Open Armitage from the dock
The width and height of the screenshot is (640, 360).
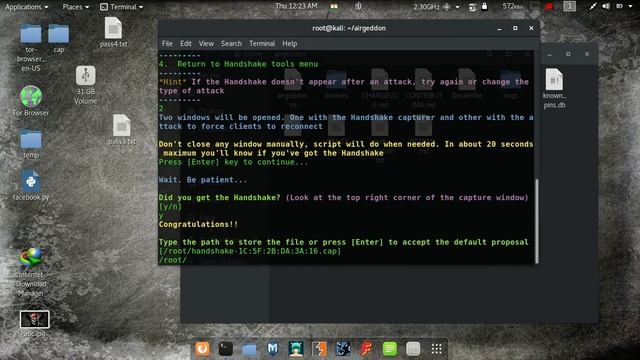point(296,349)
